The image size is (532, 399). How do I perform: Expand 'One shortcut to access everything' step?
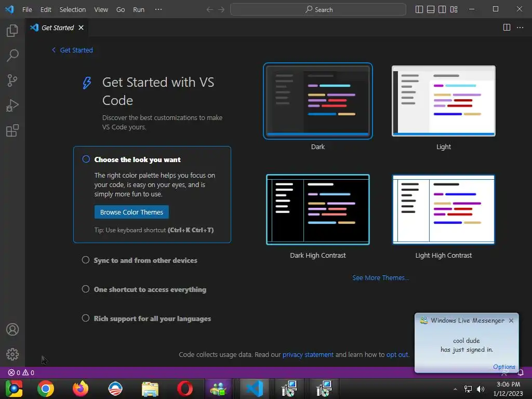pos(150,289)
